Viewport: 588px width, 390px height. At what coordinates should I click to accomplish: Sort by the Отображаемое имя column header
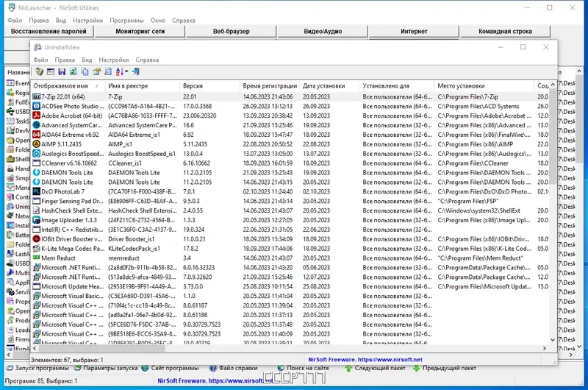pos(68,86)
